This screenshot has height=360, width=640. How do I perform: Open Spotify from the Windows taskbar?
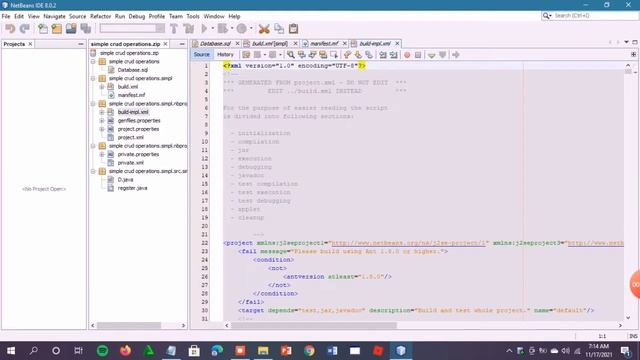[102, 351]
